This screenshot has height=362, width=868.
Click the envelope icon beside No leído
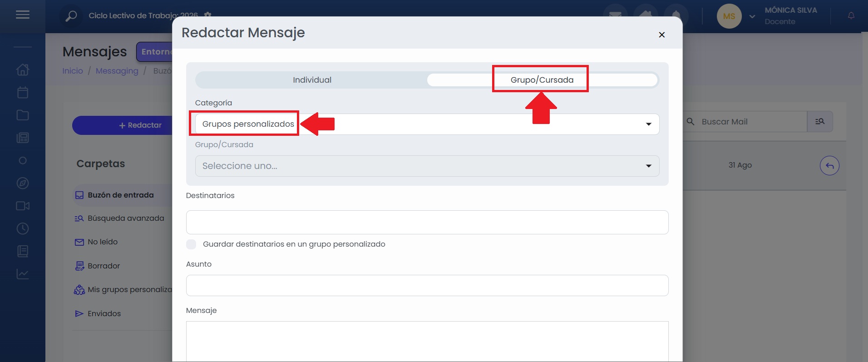[79, 242]
